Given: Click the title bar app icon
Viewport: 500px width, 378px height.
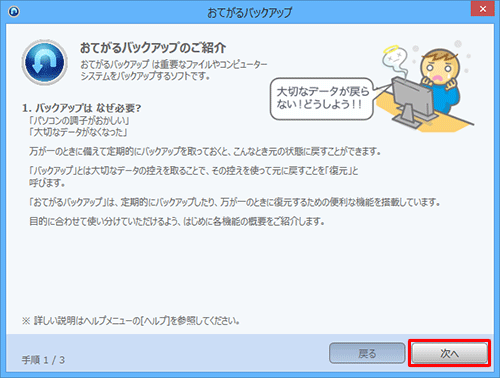Looking at the screenshot, I should pyautogui.click(x=14, y=12).
